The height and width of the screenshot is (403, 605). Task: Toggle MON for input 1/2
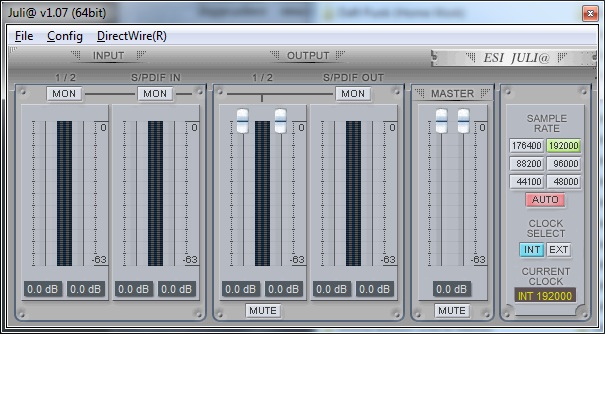(x=64, y=93)
